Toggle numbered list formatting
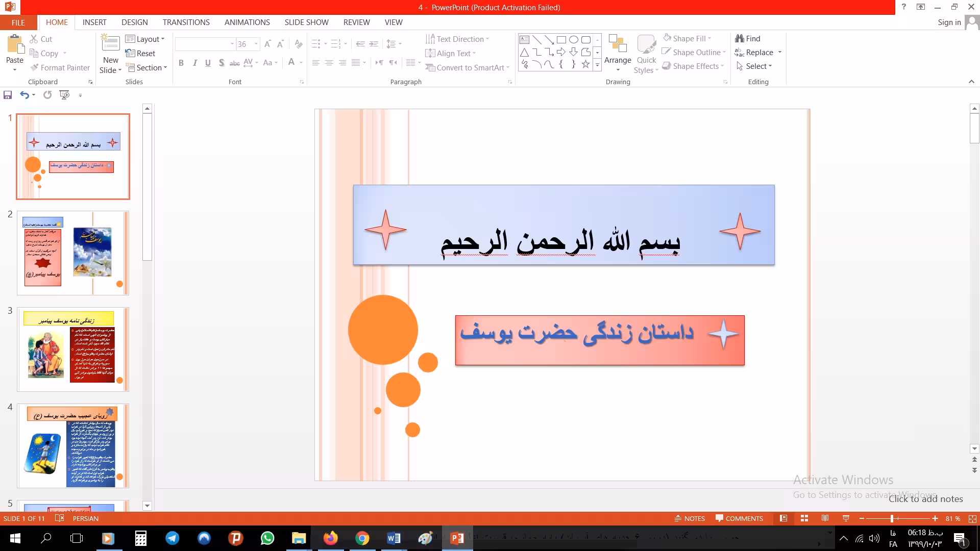The width and height of the screenshot is (980, 551). [x=335, y=44]
